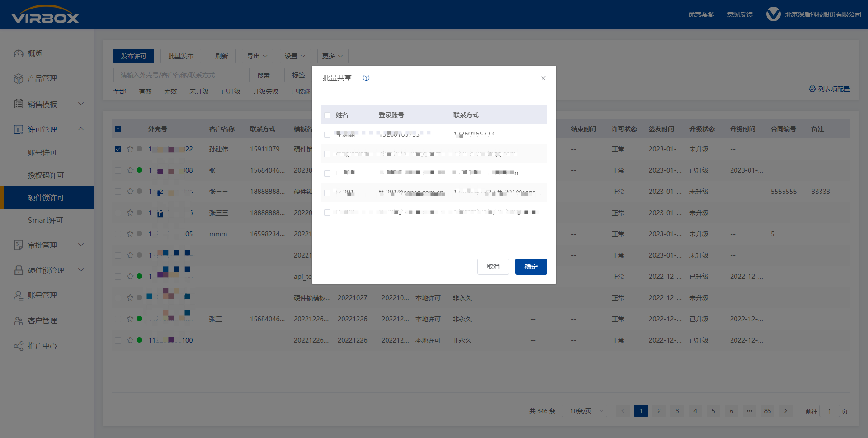Uncheck the 孙建伟 row checkbox
The image size is (868, 438).
coord(118,149)
